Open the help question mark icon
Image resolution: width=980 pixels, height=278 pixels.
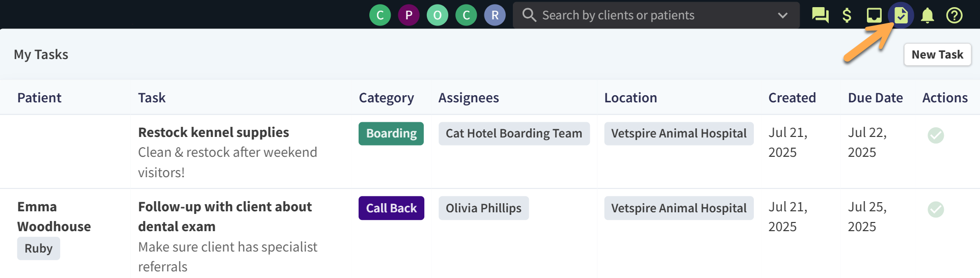pyautogui.click(x=954, y=15)
